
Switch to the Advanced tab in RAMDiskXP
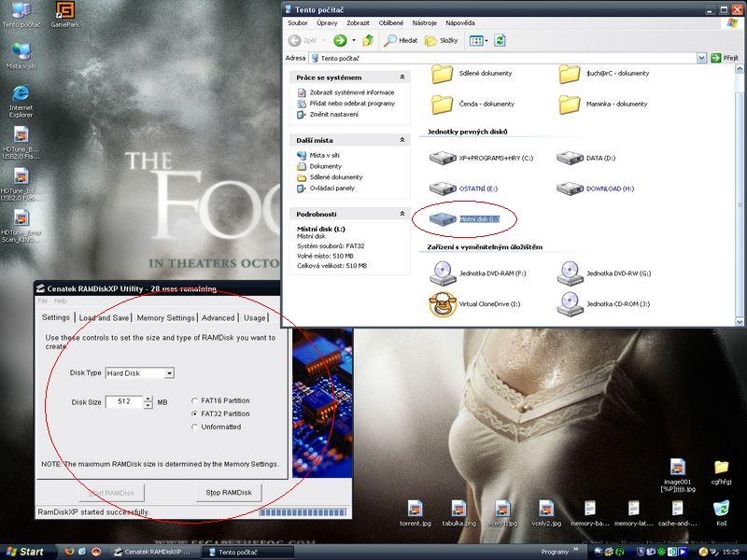click(218, 317)
